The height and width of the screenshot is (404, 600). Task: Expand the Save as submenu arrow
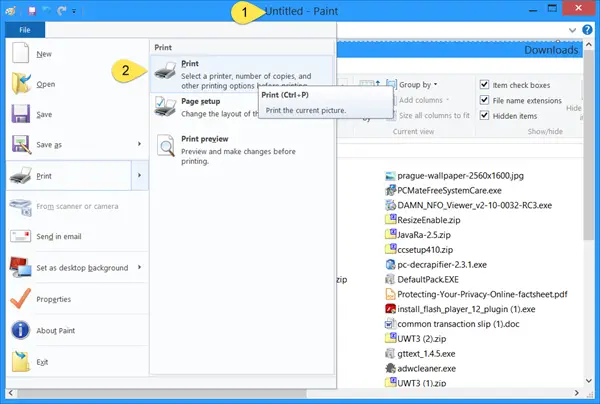click(139, 144)
